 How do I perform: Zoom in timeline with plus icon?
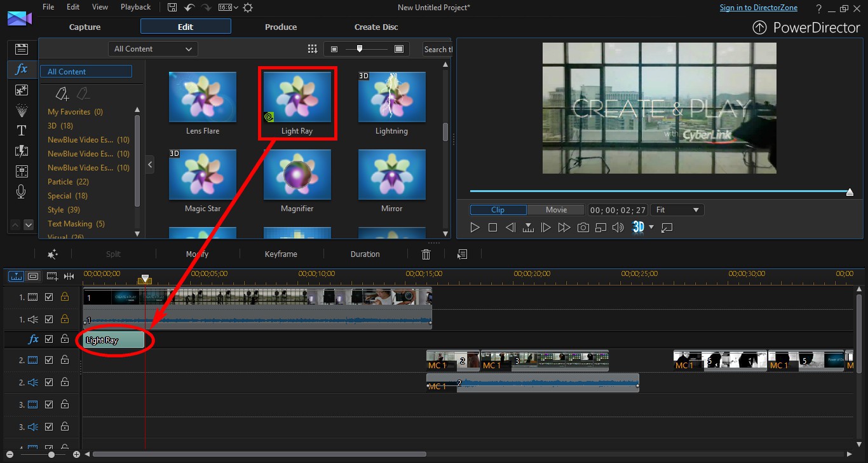click(x=76, y=455)
